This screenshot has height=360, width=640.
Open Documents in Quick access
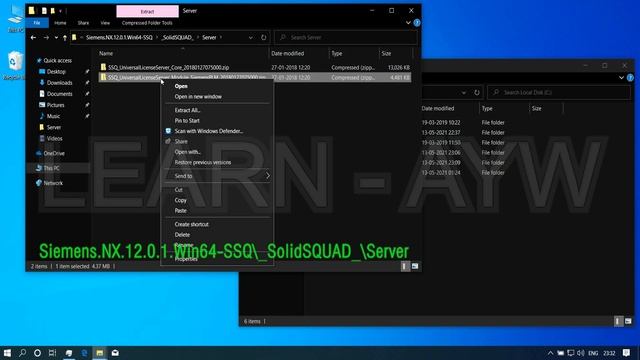[x=59, y=94]
